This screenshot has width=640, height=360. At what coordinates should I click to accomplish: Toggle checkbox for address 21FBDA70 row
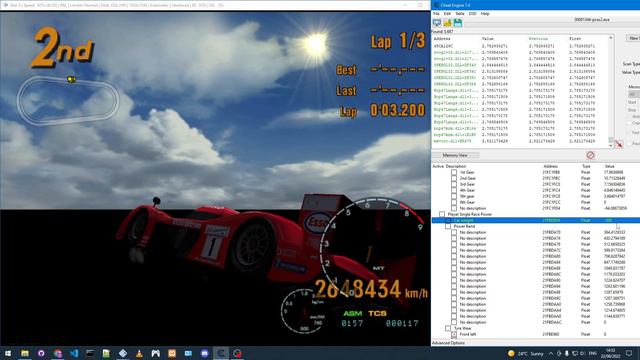[x=454, y=232]
